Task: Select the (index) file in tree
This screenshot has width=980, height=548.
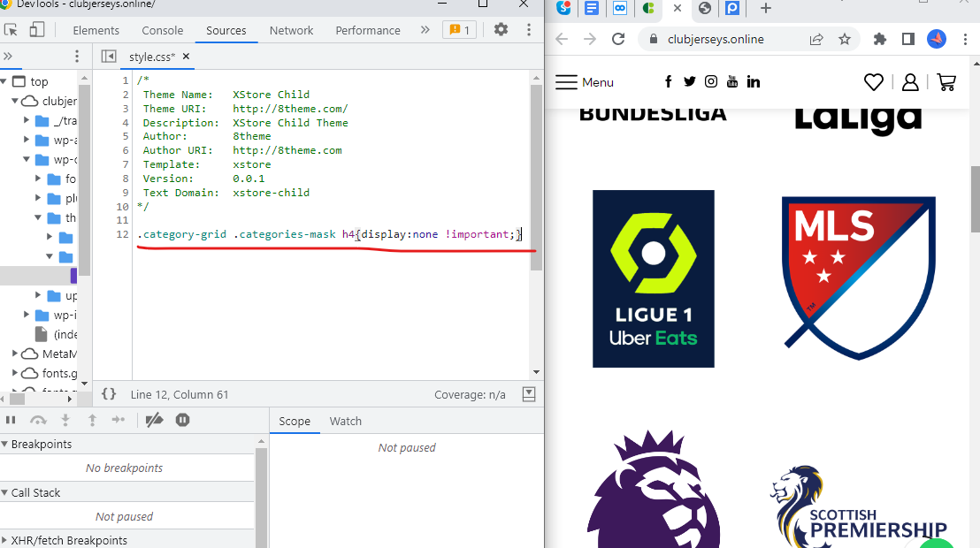Action: point(57,334)
